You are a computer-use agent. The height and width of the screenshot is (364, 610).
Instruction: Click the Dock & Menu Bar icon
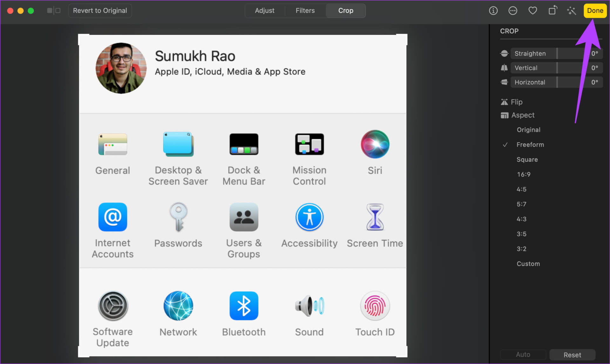(x=244, y=144)
